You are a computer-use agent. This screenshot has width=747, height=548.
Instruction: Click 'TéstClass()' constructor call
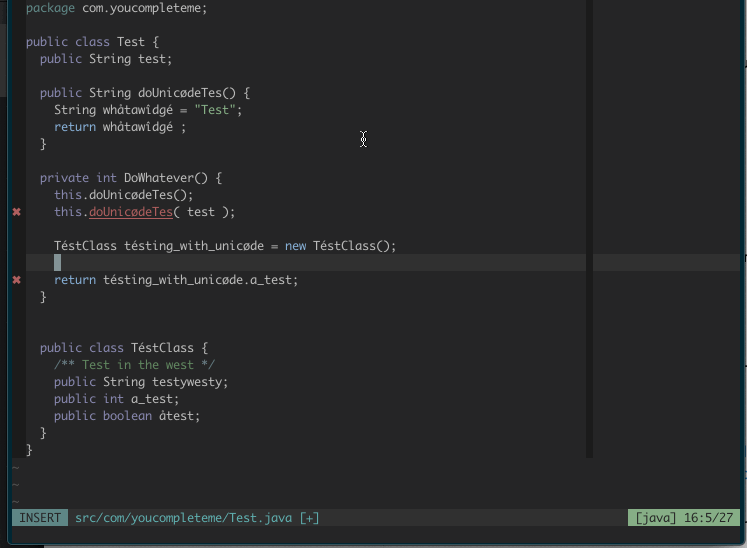[x=354, y=246]
